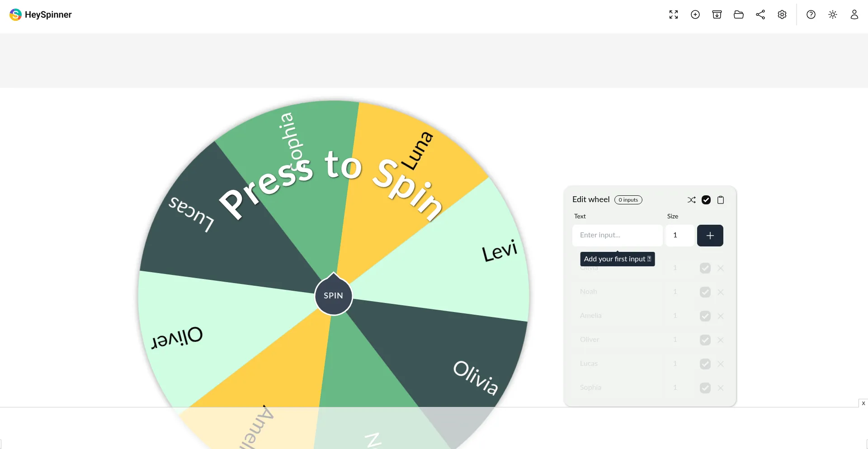The height and width of the screenshot is (449, 868).
Task: Click the Enter input text field
Action: (x=617, y=235)
